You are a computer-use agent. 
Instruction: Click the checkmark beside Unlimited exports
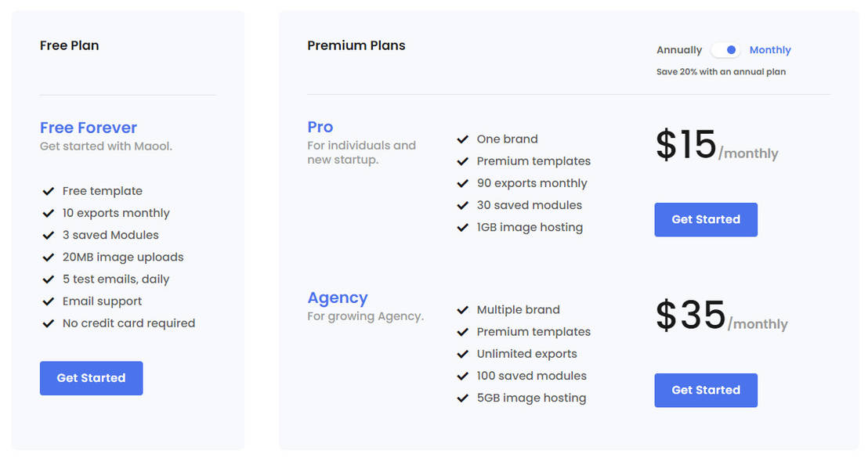[x=463, y=354]
